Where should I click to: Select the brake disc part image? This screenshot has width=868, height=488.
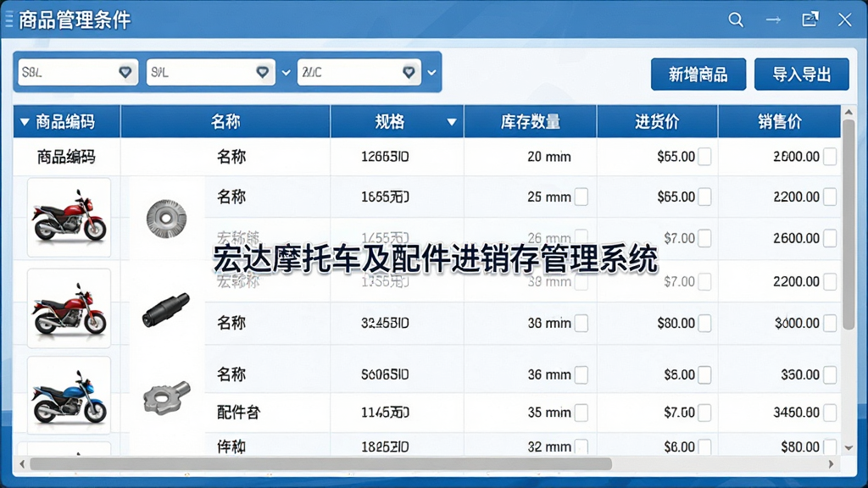point(166,219)
